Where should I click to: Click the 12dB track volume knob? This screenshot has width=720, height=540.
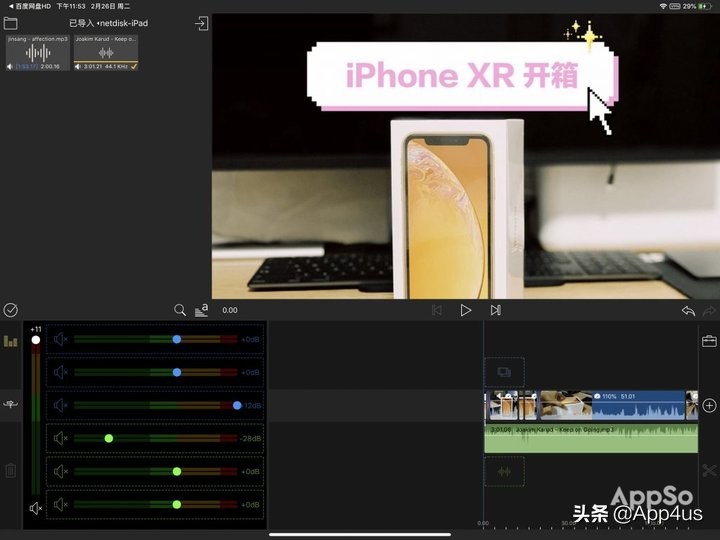click(x=237, y=405)
